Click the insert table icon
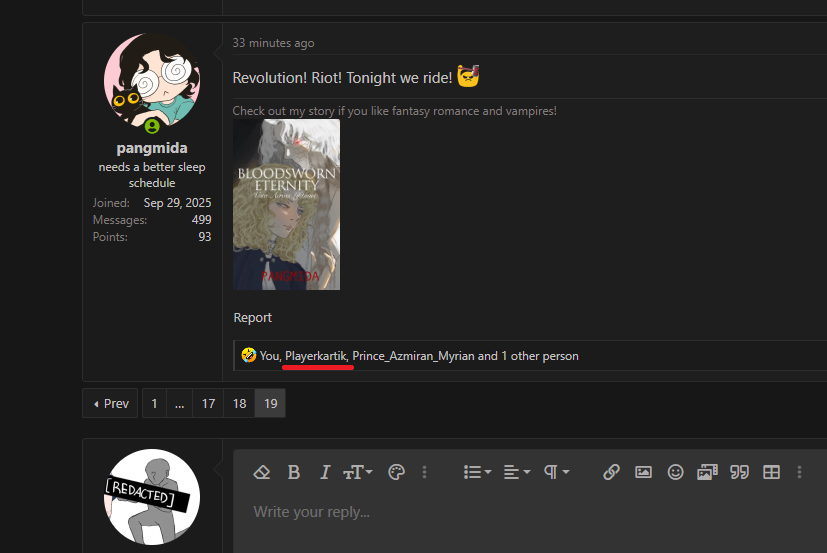The image size is (827, 553). pyautogui.click(x=771, y=472)
